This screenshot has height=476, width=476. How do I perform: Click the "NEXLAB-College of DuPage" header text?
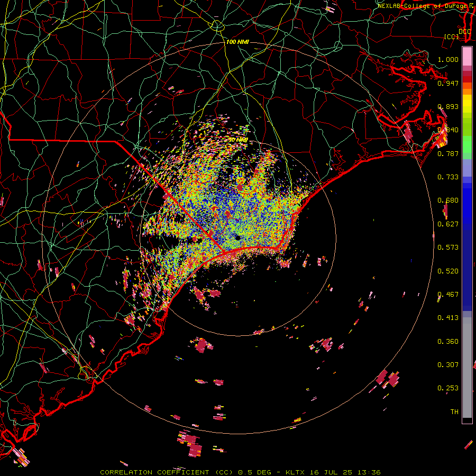pyautogui.click(x=422, y=6)
